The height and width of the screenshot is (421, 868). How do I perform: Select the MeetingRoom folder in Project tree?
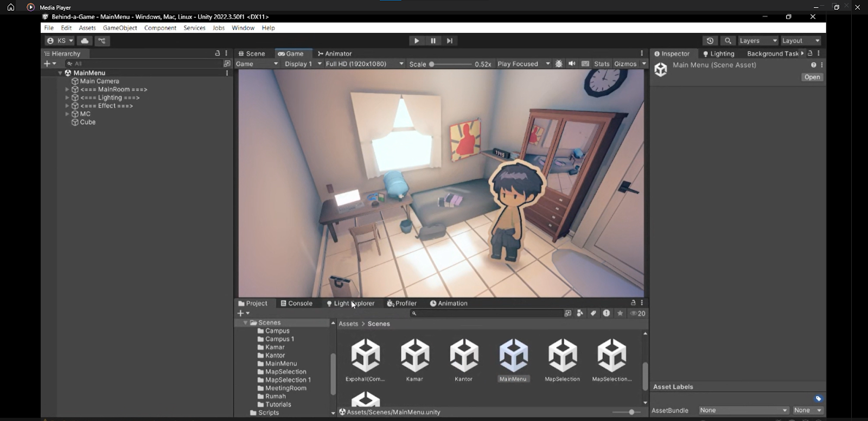click(x=285, y=388)
